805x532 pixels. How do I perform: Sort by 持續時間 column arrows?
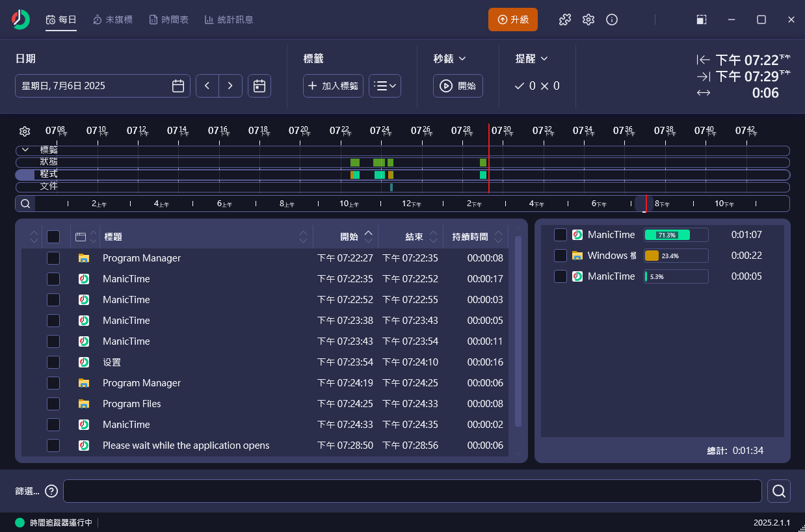499,237
